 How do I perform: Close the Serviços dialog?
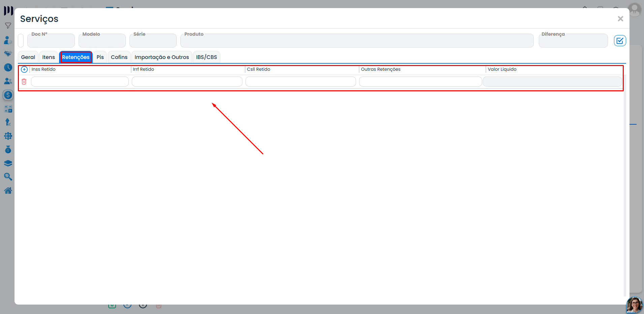pyautogui.click(x=620, y=19)
